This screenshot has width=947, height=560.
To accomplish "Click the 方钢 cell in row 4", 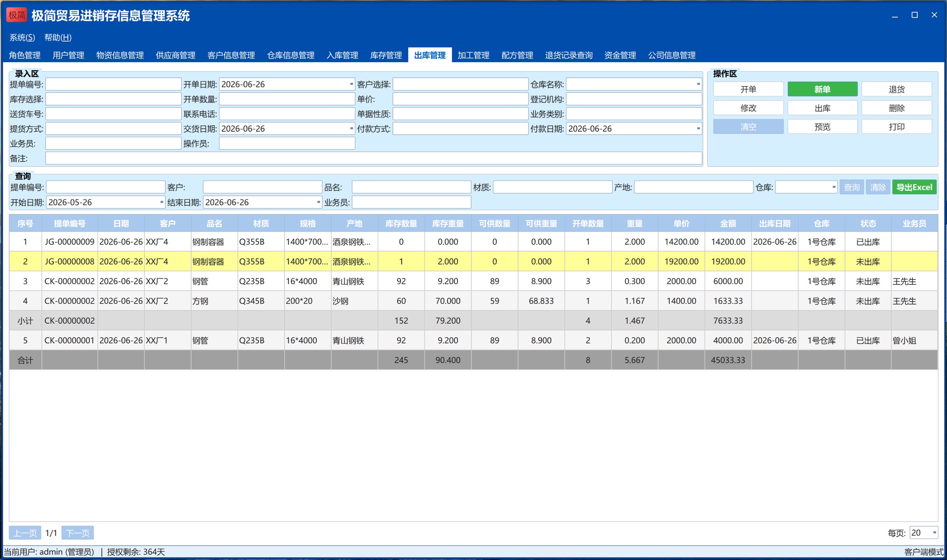I will pyautogui.click(x=214, y=301).
